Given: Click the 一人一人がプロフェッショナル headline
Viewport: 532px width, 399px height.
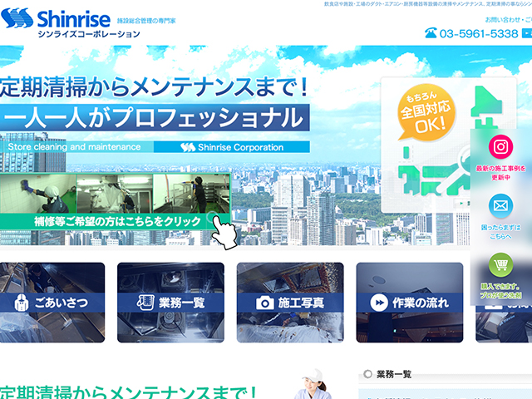Looking at the screenshot, I should [155, 117].
